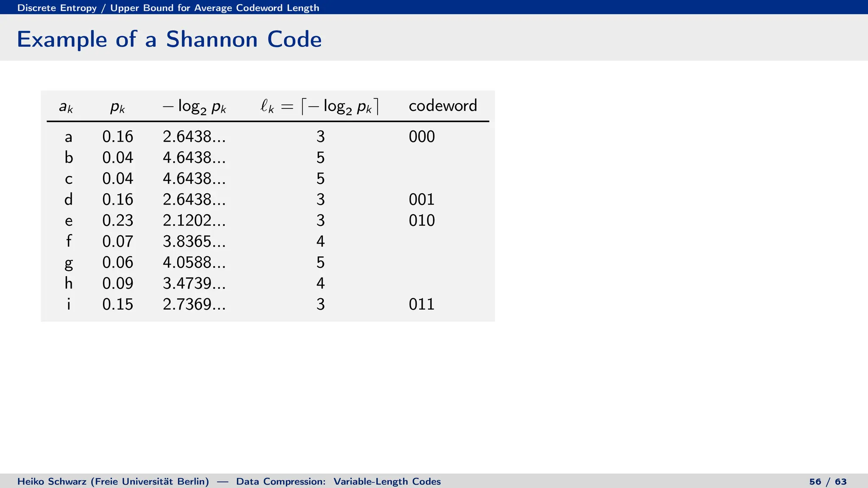Click the symbol 'd' in the table
This screenshot has width=868, height=488.
click(69, 199)
